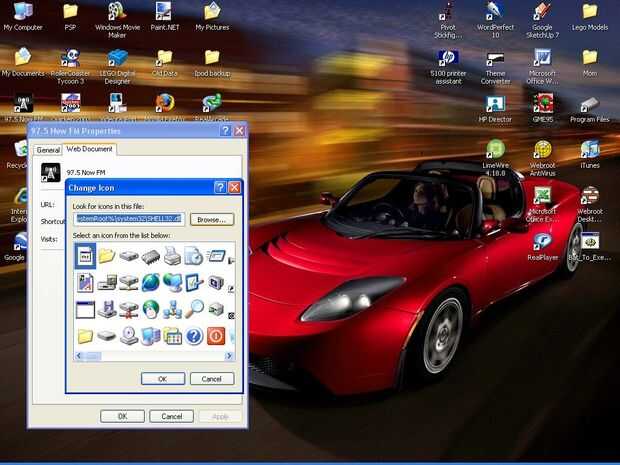
Task: Pick the printer icon in Change Icon list
Action: point(172,256)
